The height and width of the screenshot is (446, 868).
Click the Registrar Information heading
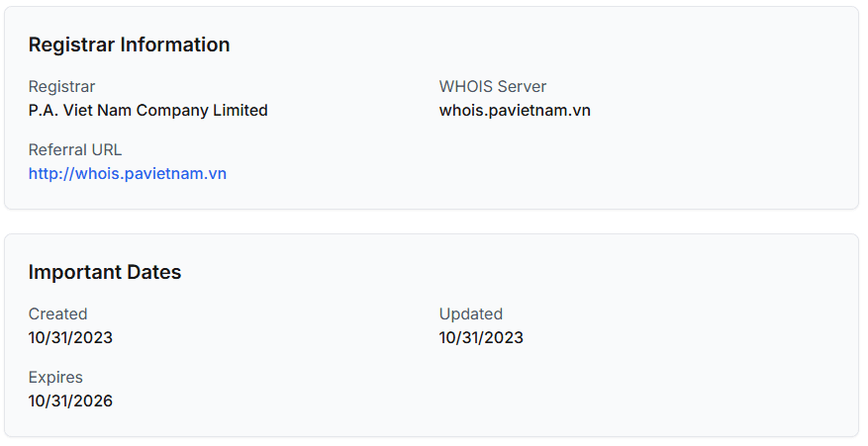(x=129, y=45)
